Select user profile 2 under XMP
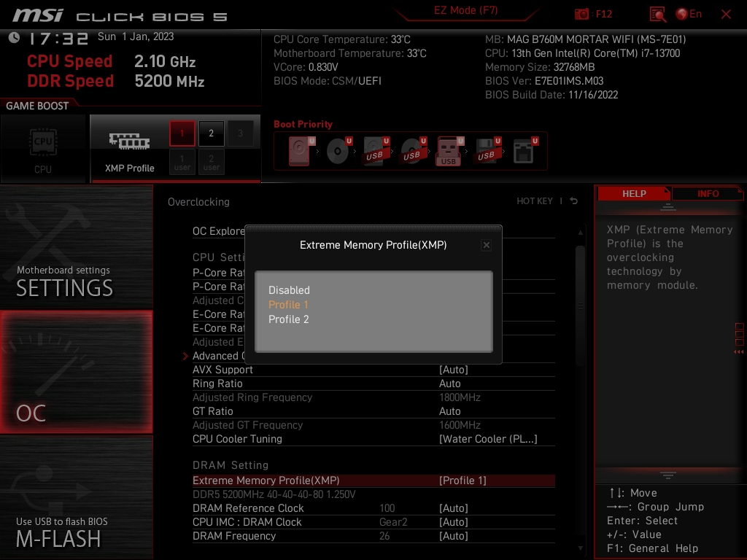Image resolution: width=747 pixels, height=560 pixels. 211,162
